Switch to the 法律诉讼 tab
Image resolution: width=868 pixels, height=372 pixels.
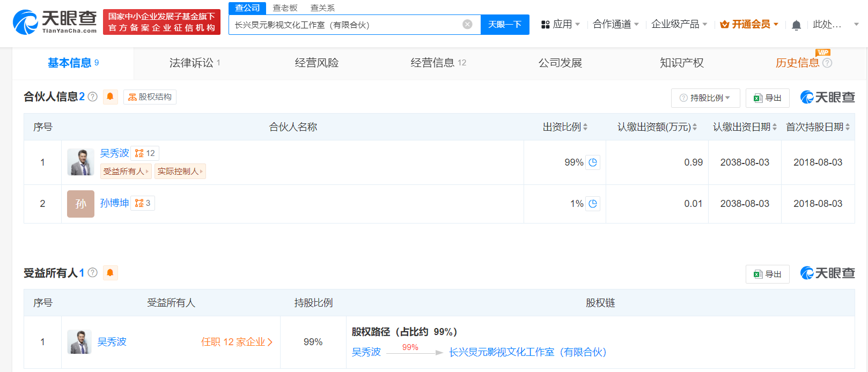(x=195, y=63)
